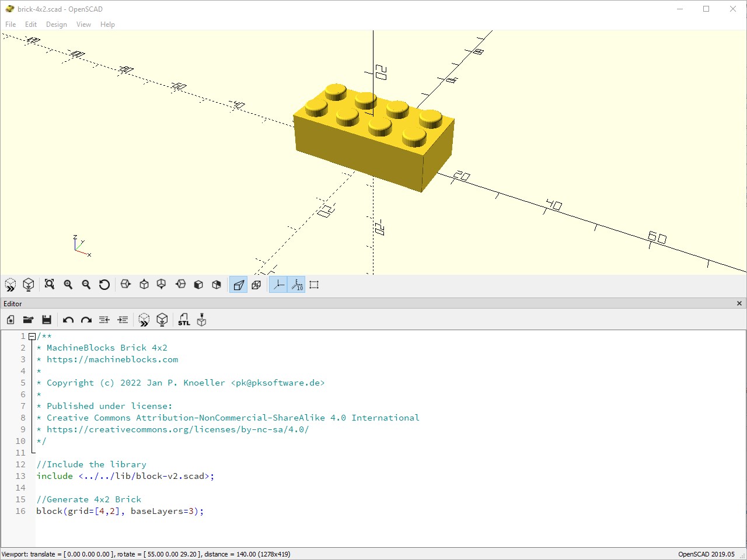
Task: Toggle Orthogonal projection button
Action: point(256,285)
